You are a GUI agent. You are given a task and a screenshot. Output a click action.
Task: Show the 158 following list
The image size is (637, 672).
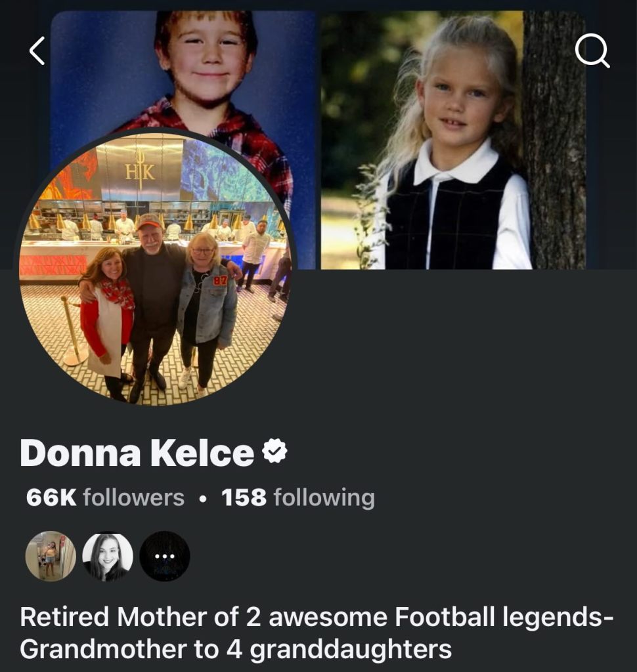click(297, 497)
